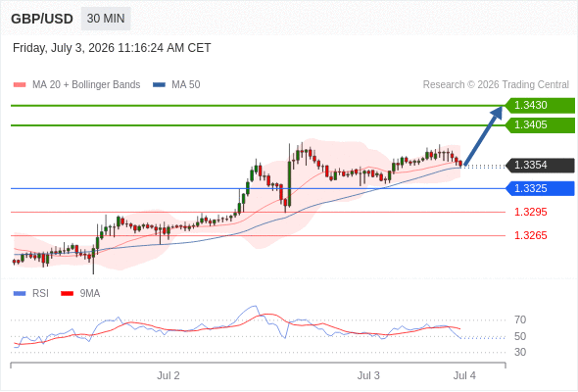Click the GBP/USD pair title
The width and height of the screenshot is (578, 392).
[42, 19]
